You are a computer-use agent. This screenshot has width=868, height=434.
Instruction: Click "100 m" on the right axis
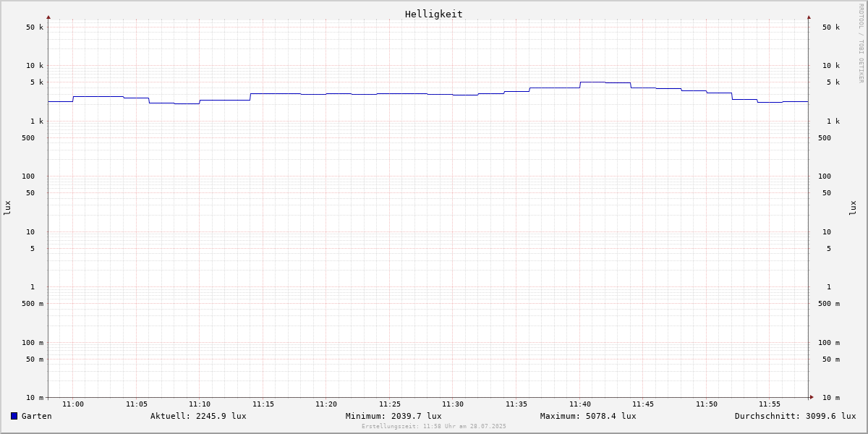(829, 343)
